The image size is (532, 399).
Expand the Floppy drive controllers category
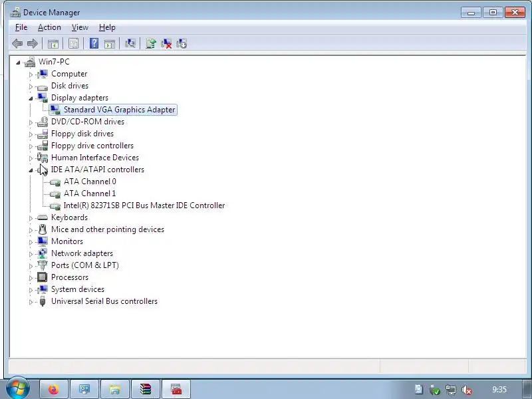point(31,146)
